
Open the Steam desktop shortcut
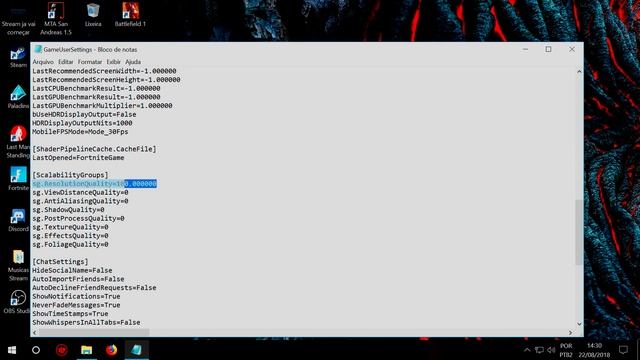(18, 57)
